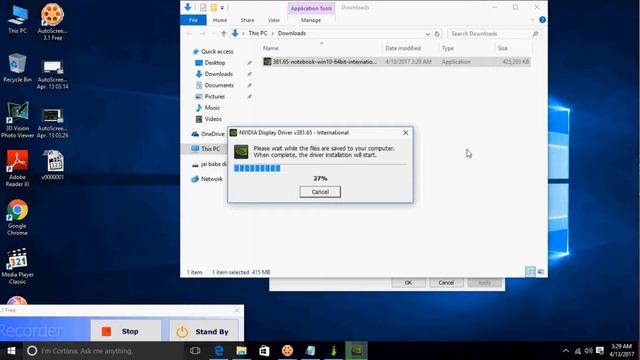
Task: Select AutoScreen Apr 13 03.14 desktop file
Action: pos(52,74)
